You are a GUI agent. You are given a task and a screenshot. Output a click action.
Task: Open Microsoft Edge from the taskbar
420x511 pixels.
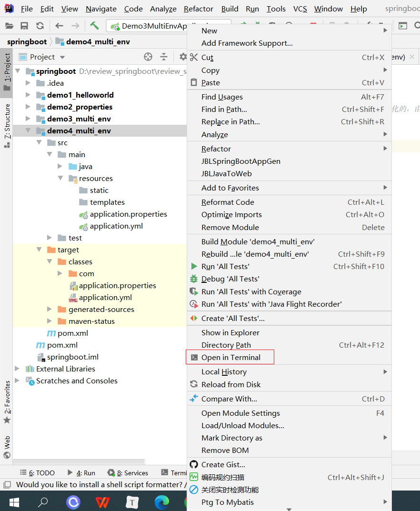tap(162, 501)
